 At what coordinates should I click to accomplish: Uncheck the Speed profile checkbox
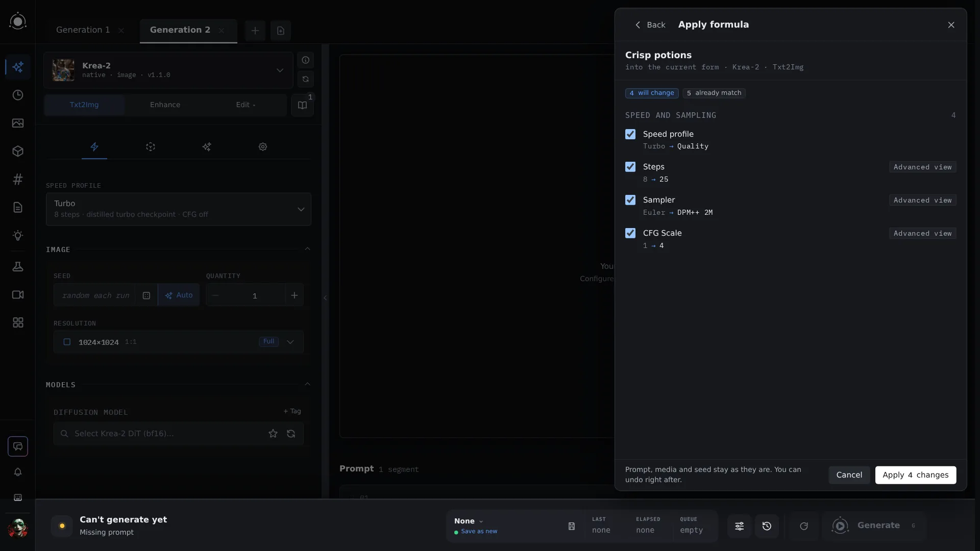point(630,134)
